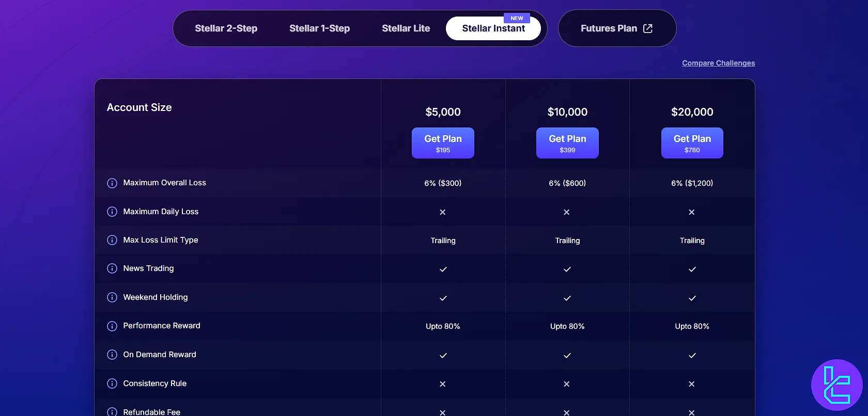Image resolution: width=868 pixels, height=416 pixels.
Task: Click the Max Loss Limit Type label
Action: (161, 240)
